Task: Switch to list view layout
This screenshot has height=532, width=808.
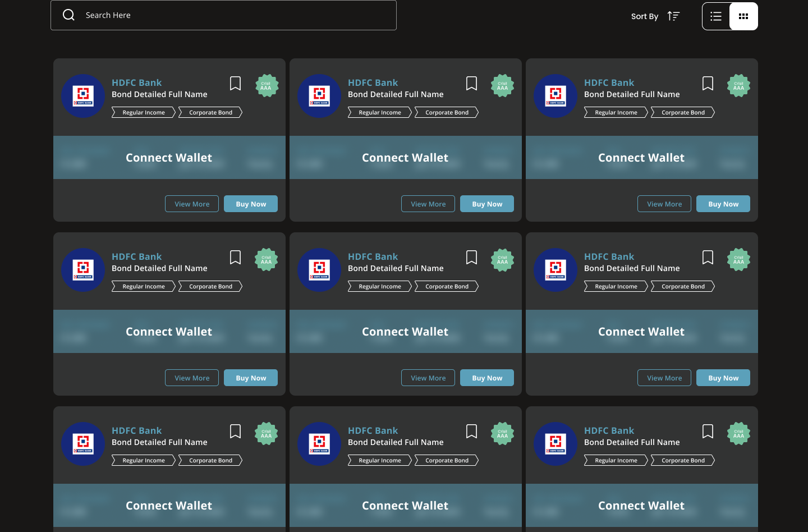Action: (716, 16)
